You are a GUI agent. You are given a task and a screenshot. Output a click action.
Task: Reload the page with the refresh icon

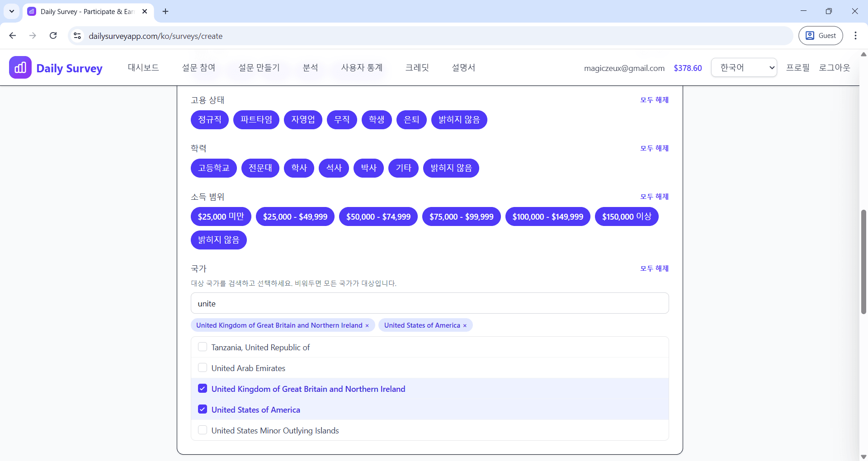[x=53, y=36]
